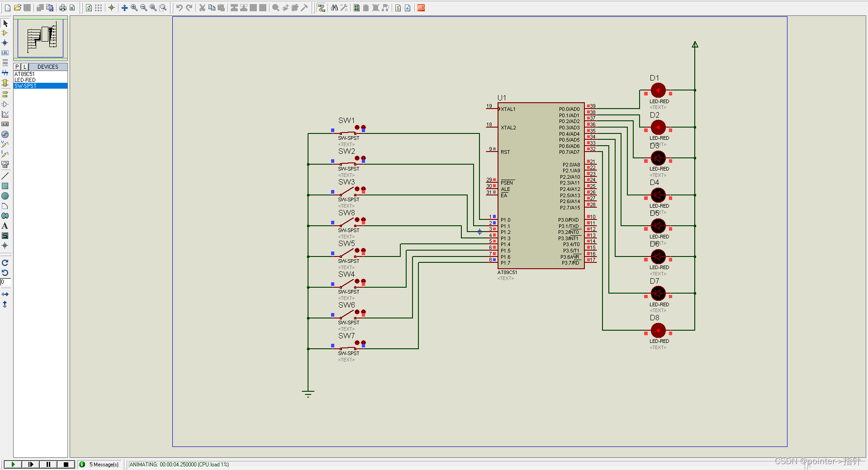Open virtual instruments mode
Image resolution: width=868 pixels, height=470 pixels.
pos(5,164)
